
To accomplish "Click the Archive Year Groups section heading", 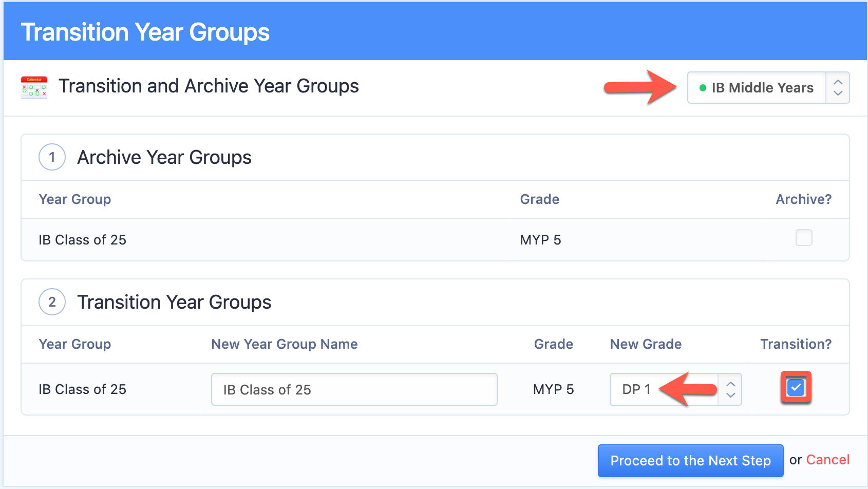I will (x=164, y=157).
